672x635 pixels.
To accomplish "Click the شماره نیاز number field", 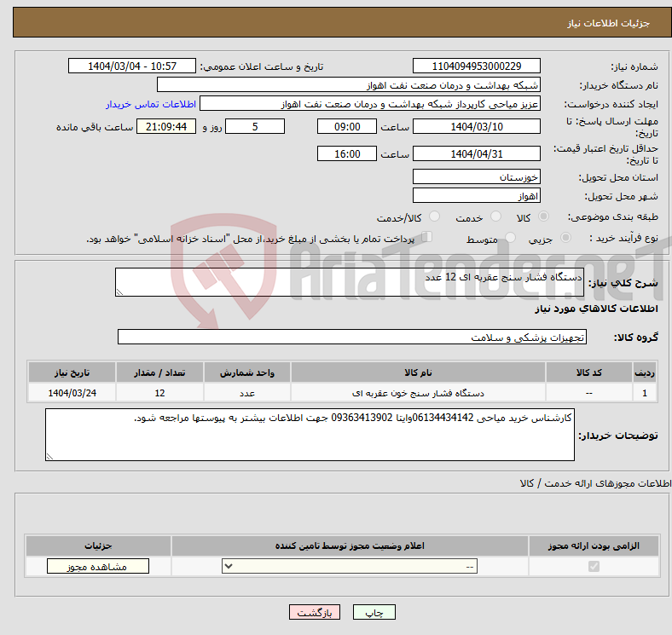I will pos(476,66).
